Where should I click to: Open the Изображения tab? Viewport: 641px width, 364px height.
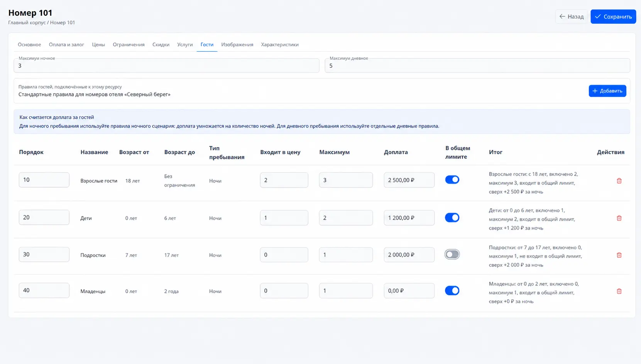click(x=237, y=45)
